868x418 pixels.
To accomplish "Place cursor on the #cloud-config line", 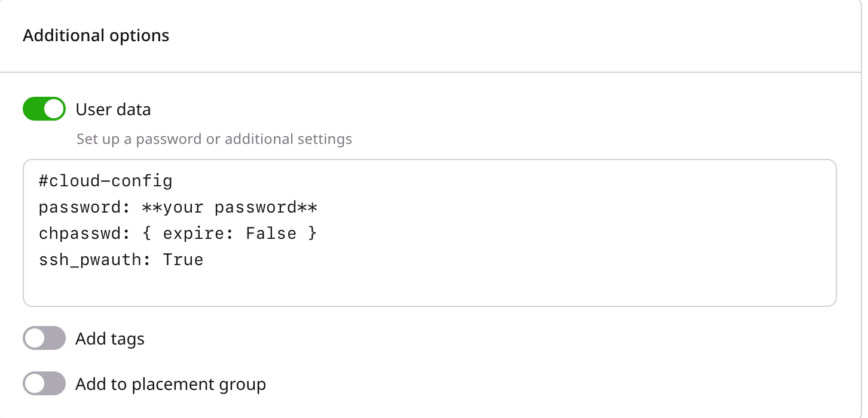I will [x=106, y=180].
